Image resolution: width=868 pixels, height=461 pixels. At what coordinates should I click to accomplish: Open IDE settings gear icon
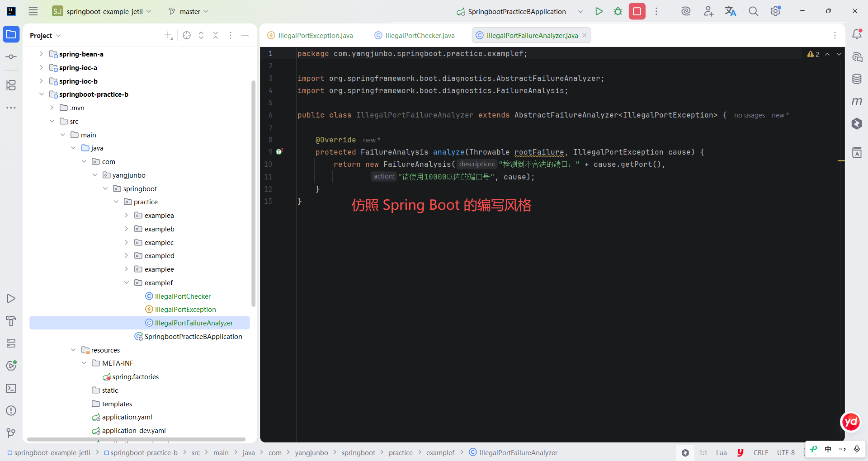(776, 11)
